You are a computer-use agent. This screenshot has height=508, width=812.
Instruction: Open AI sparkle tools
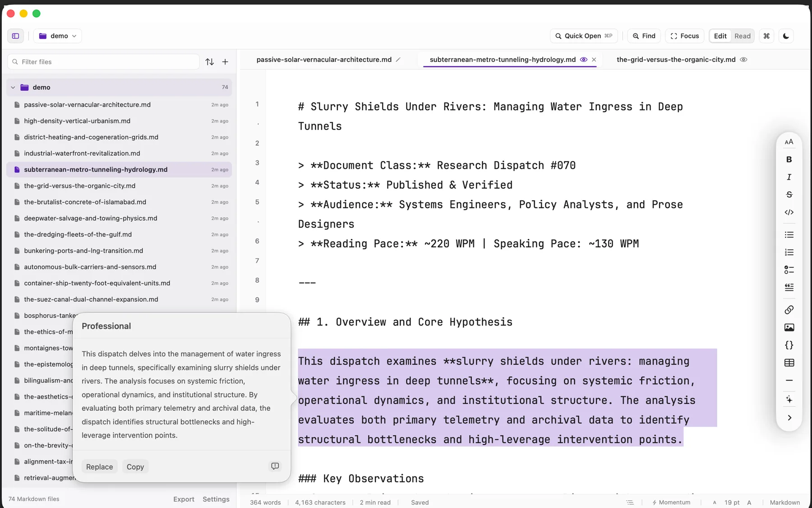tap(789, 400)
